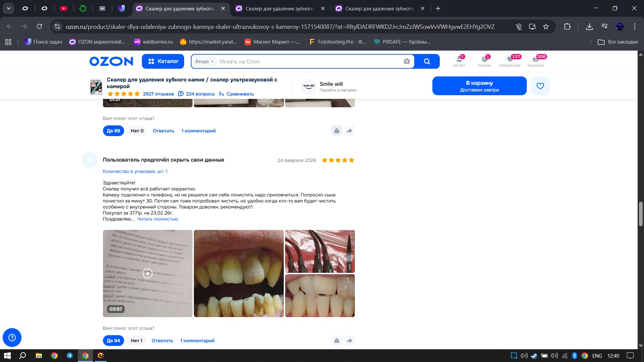Report the 24 февраля review with warning icon
This screenshot has width=644, height=362.
tap(336, 341)
